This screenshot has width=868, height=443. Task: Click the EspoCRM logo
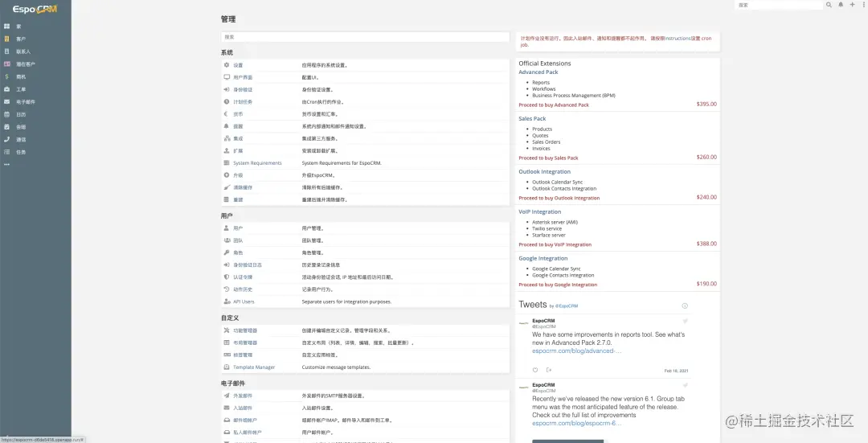pos(35,9)
